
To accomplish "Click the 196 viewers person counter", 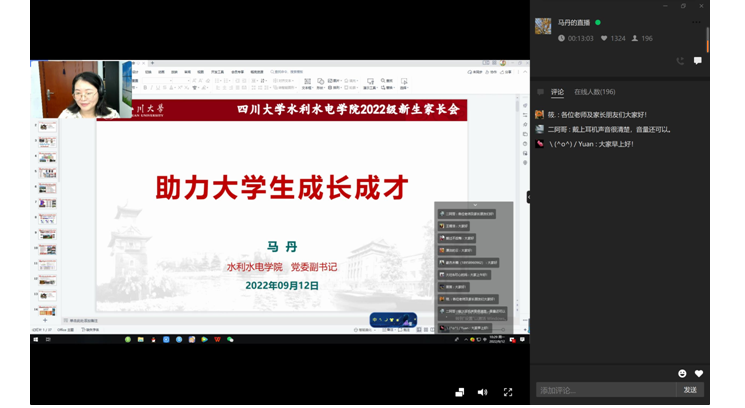I will (x=641, y=39).
